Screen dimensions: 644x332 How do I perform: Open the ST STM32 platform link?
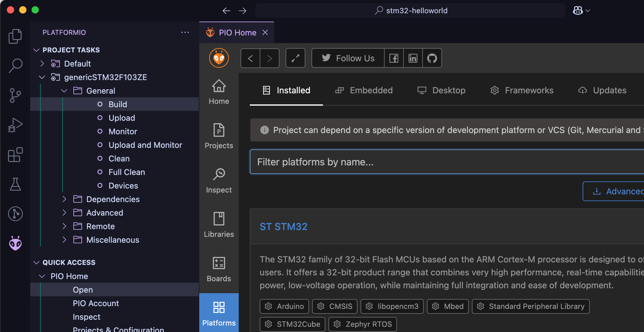click(x=283, y=227)
